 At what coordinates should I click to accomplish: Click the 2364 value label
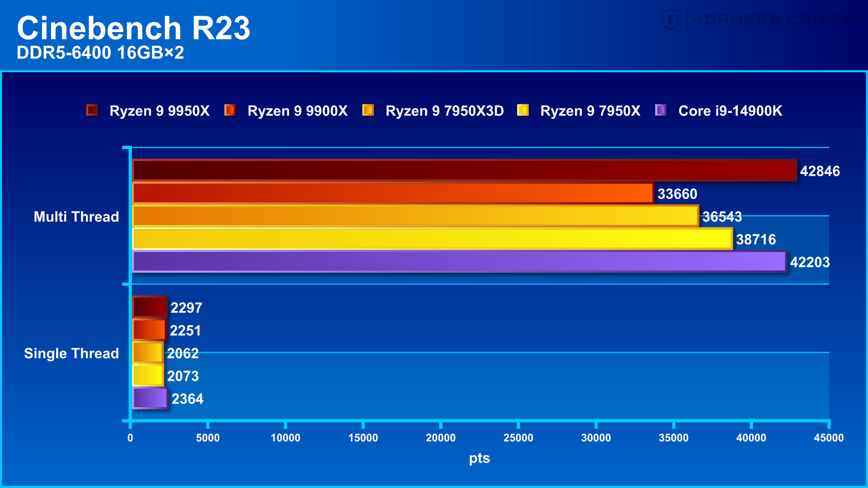pyautogui.click(x=187, y=399)
